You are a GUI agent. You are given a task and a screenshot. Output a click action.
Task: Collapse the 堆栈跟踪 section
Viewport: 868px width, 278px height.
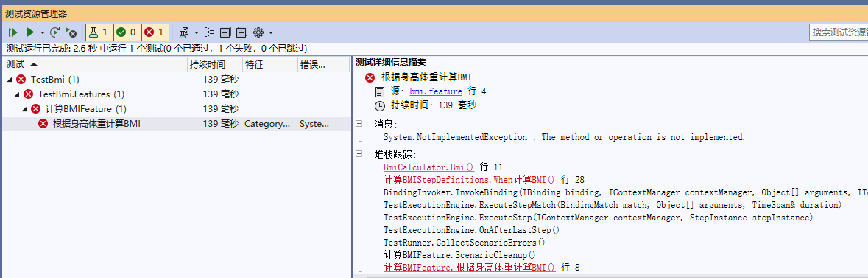click(x=359, y=153)
